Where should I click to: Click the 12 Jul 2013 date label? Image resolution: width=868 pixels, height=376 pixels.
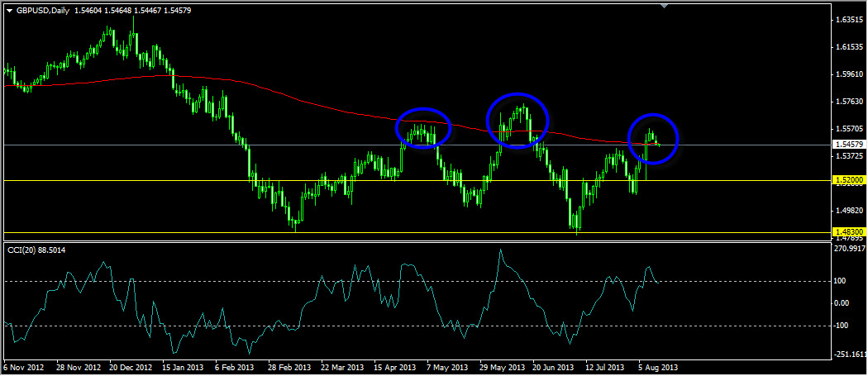(x=605, y=367)
